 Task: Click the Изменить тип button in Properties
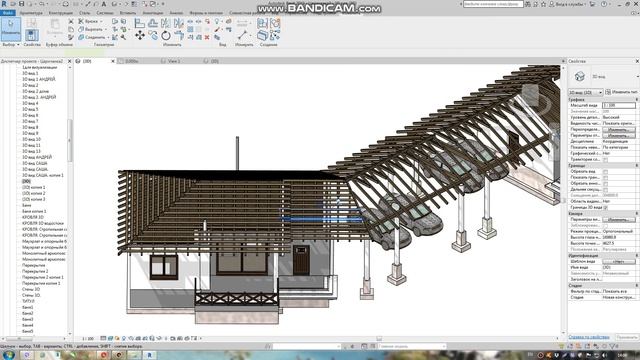(x=622, y=92)
